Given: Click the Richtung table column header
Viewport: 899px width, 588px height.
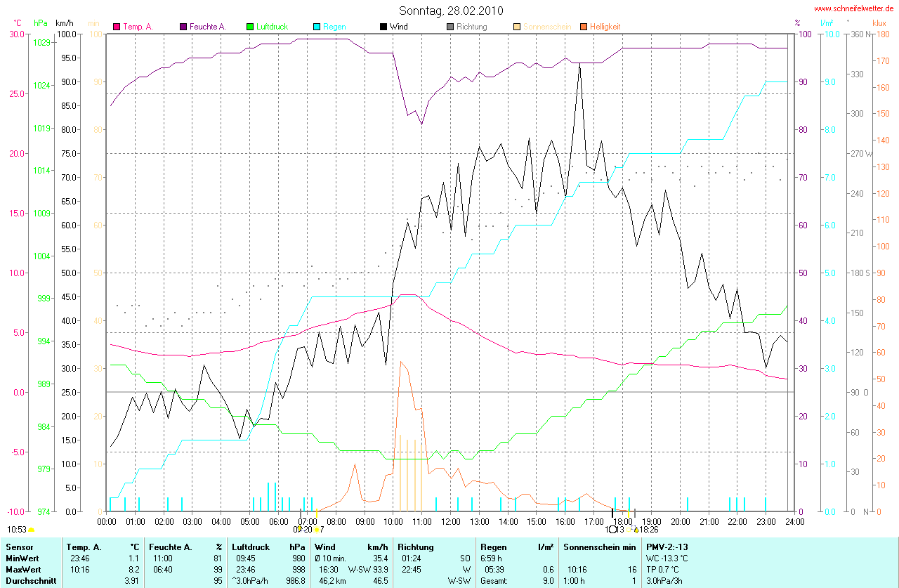Looking at the screenshot, I should 416,547.
